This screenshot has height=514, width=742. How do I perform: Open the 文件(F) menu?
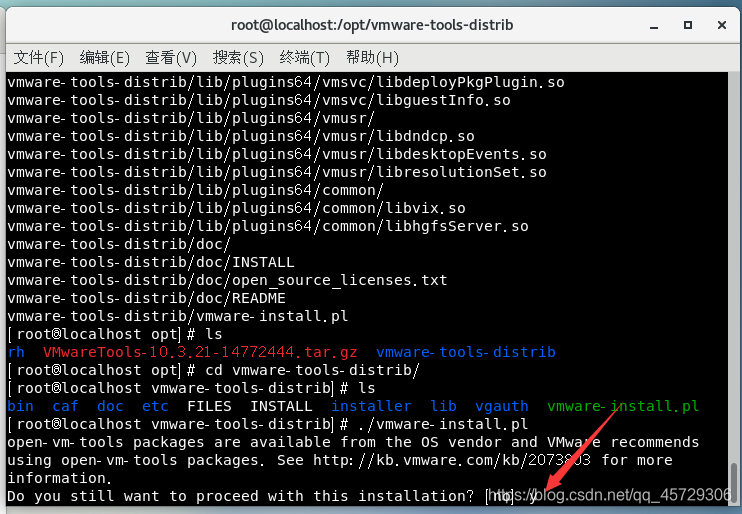coord(38,58)
